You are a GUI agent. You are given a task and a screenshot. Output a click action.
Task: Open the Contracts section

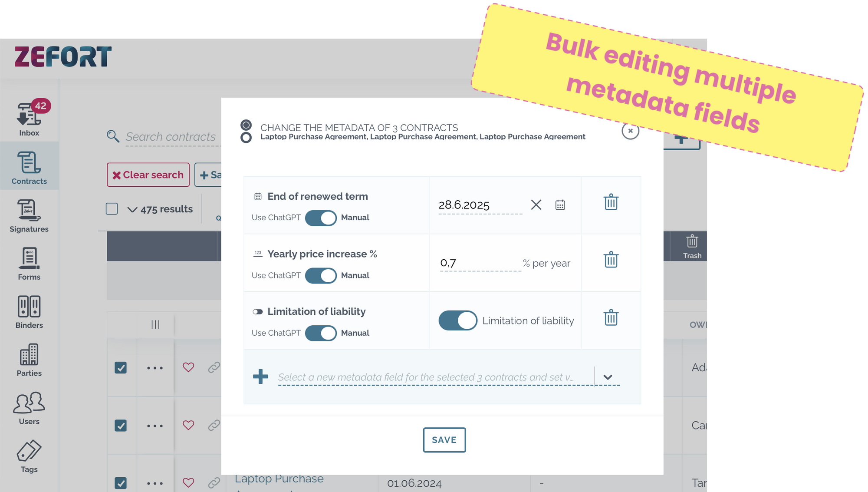coord(29,169)
